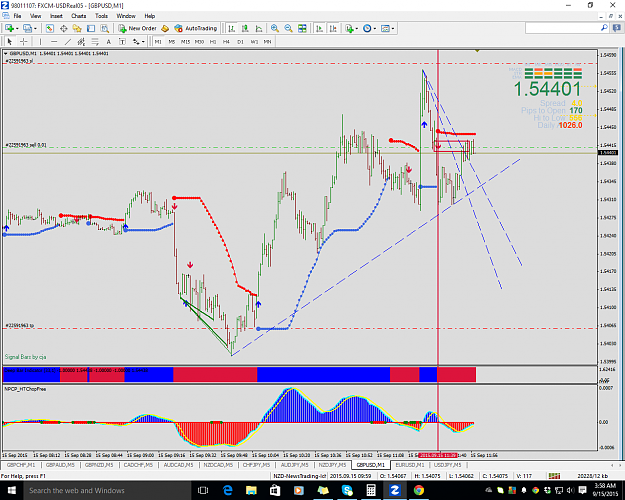Image resolution: width=625 pixels, height=500 pixels.
Task: Expand the Profiles dropdown arrow
Action: [x=35, y=28]
